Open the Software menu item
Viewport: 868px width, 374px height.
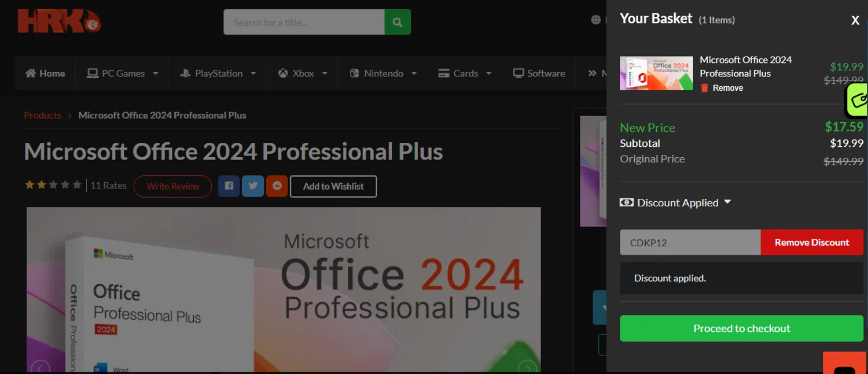539,73
